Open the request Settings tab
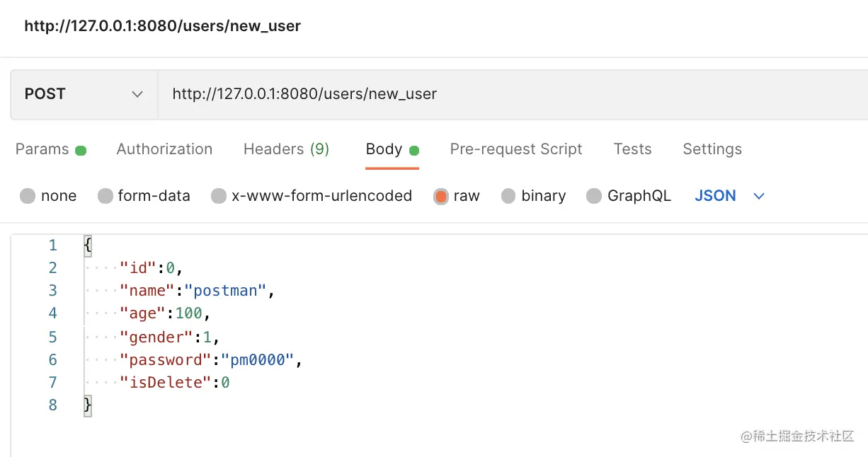 [712, 149]
